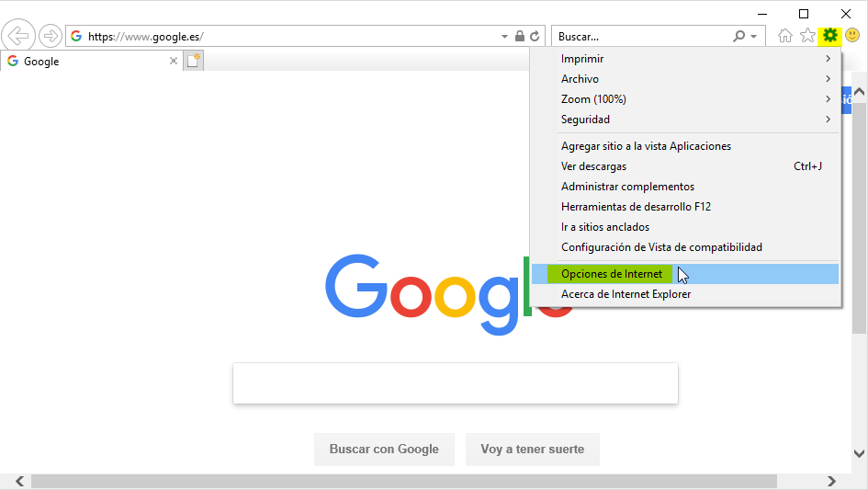Open Ver descargas

click(685, 166)
